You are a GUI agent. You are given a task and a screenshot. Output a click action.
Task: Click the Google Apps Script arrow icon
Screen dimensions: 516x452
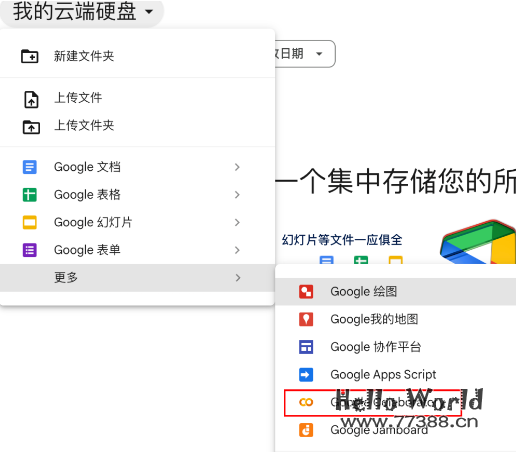(x=306, y=375)
